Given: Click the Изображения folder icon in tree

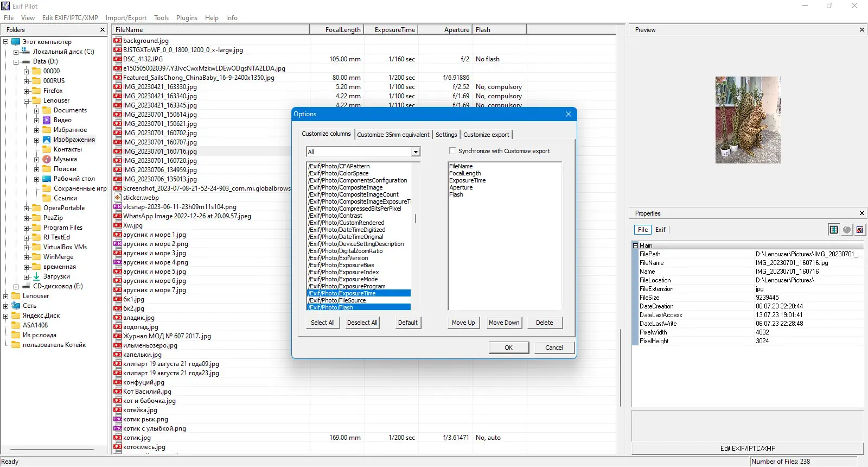Looking at the screenshot, I should [47, 140].
